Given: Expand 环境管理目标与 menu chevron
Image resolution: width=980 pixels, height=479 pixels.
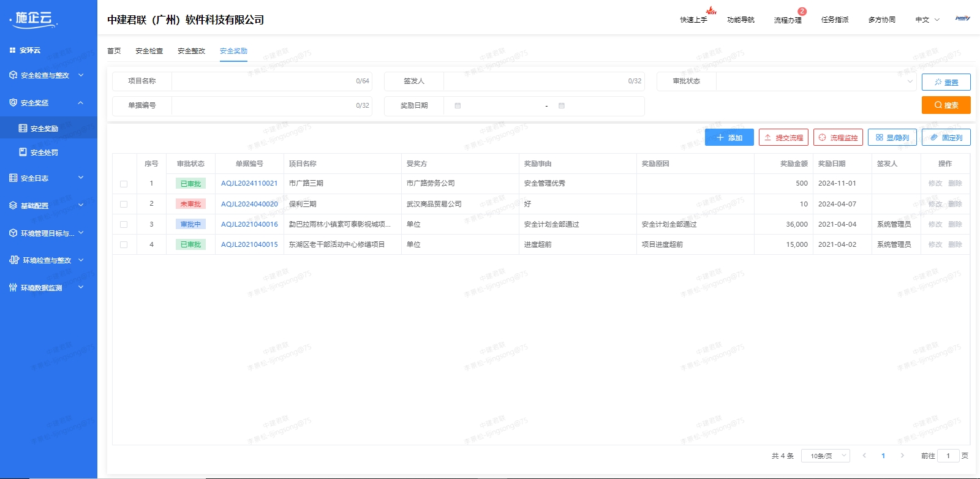Looking at the screenshot, I should (81, 233).
